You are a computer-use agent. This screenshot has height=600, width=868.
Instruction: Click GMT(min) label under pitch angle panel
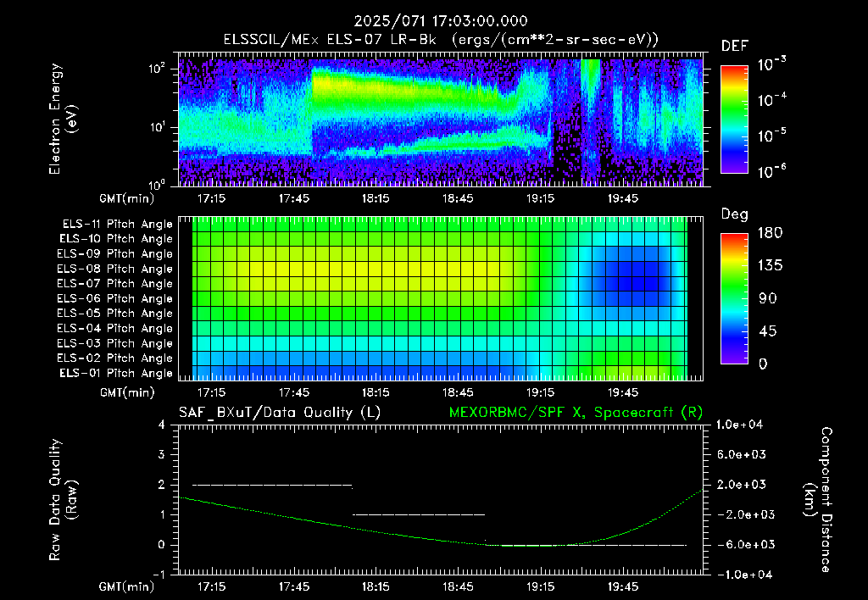[127, 393]
